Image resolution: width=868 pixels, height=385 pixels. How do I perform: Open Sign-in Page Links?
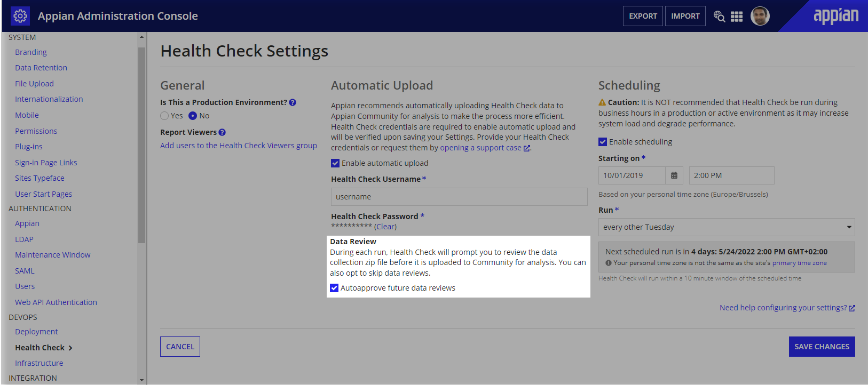[x=46, y=163]
